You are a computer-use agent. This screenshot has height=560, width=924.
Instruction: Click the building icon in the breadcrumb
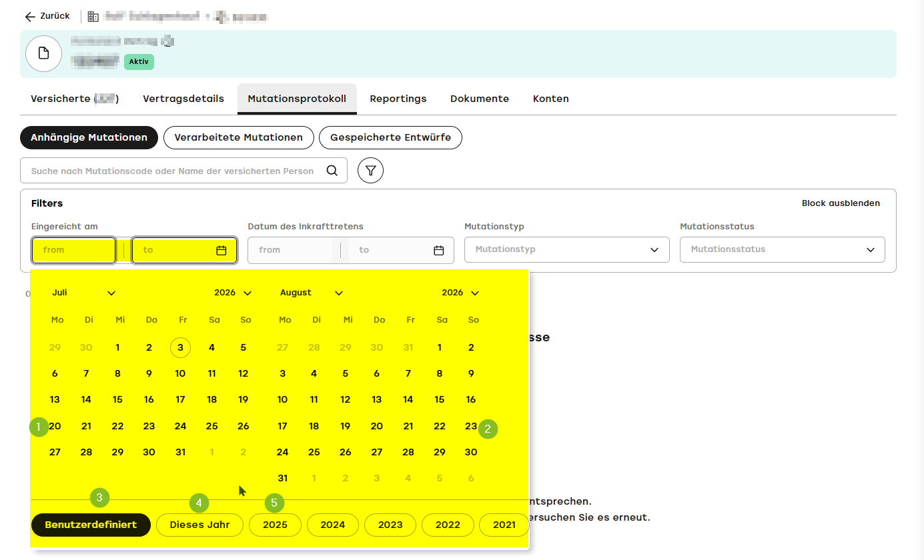click(93, 17)
